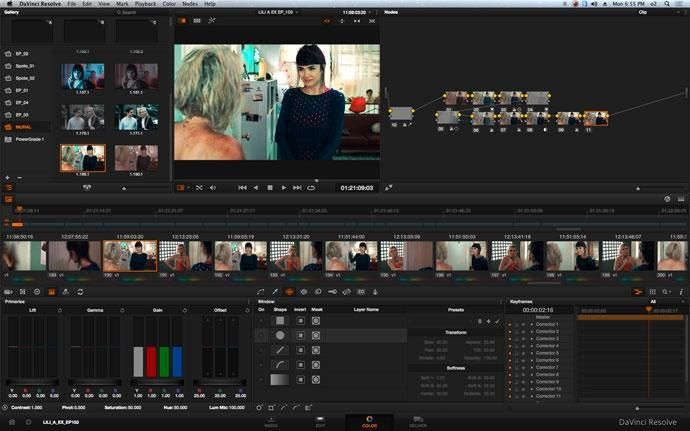690x431 pixels.
Task: Open the Motion Effects palette icon
Action: tap(80, 291)
